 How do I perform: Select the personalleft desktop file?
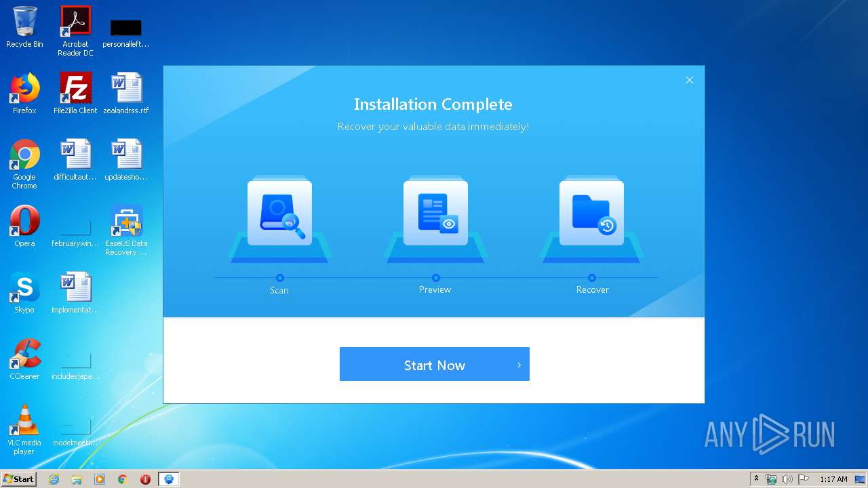(126, 34)
